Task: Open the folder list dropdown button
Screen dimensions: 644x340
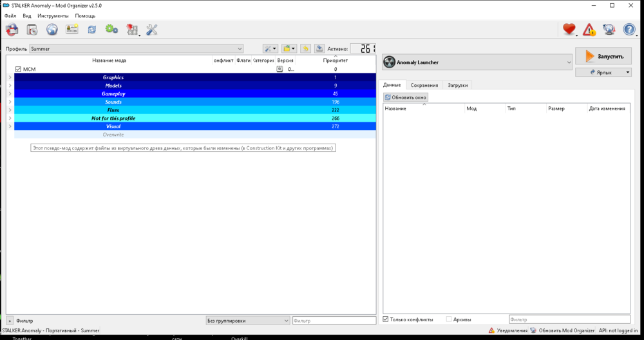Action: (289, 48)
